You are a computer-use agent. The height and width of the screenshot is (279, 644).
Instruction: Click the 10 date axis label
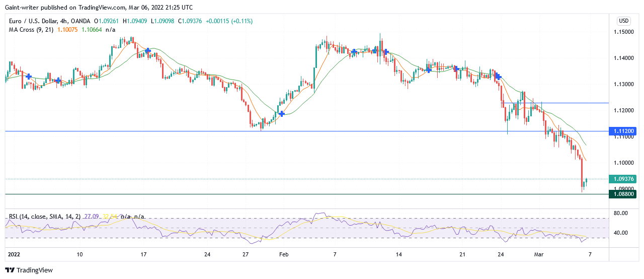click(79, 255)
